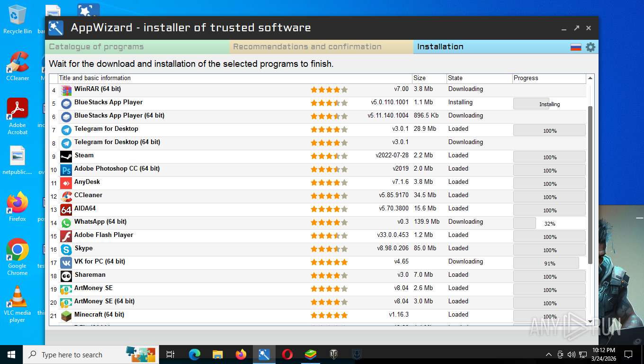Screen dimensions: 644x364
Task: Click Steam star rating
Action: (329, 156)
